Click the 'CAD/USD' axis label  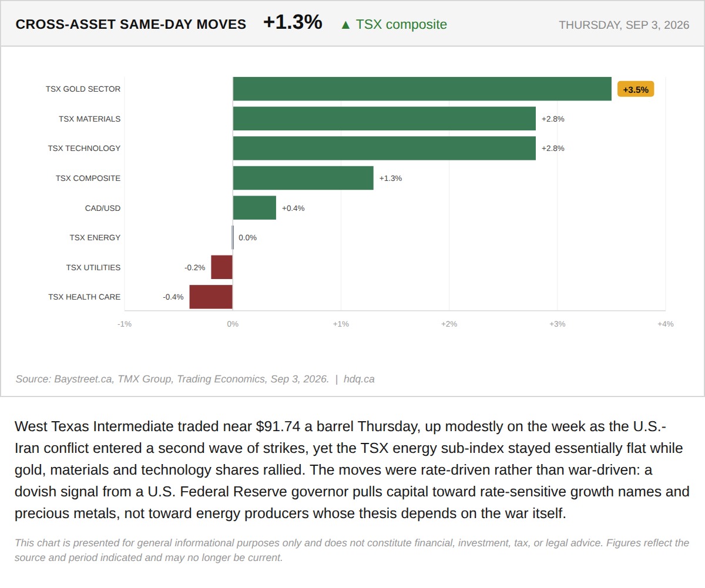click(103, 208)
